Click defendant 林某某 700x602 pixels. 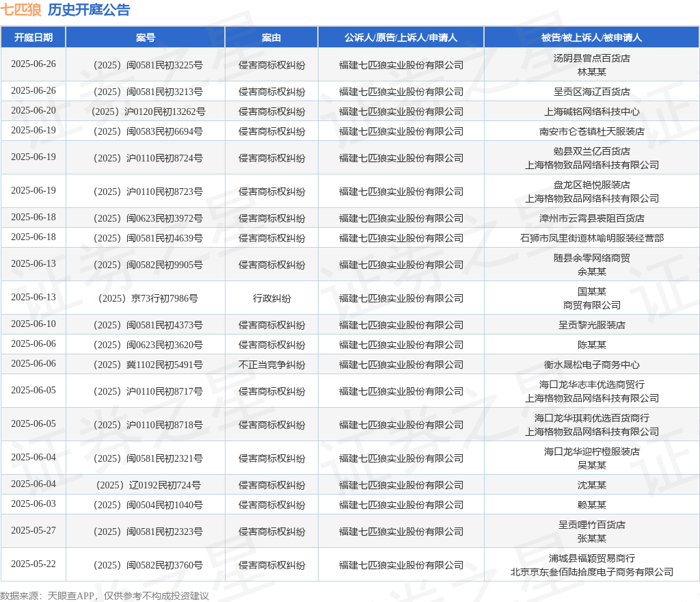tap(592, 72)
